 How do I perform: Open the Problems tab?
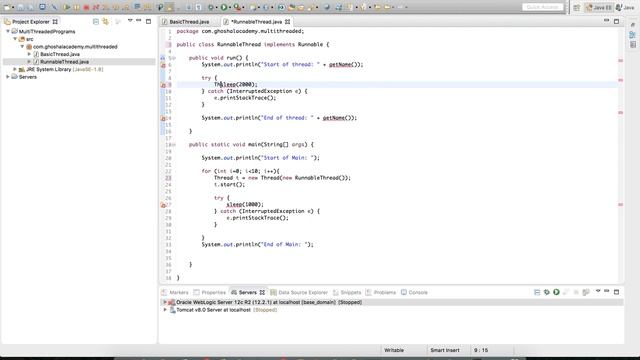[381, 292]
